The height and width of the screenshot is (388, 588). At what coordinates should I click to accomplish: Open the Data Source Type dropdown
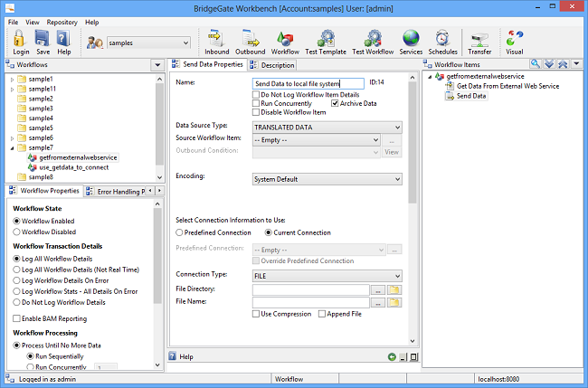point(327,128)
